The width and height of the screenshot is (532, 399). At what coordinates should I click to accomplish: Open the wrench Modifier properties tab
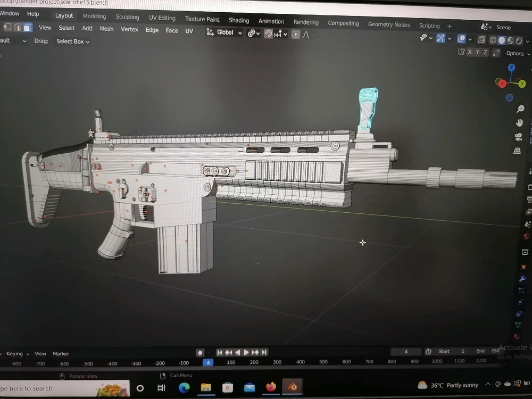[522, 278]
